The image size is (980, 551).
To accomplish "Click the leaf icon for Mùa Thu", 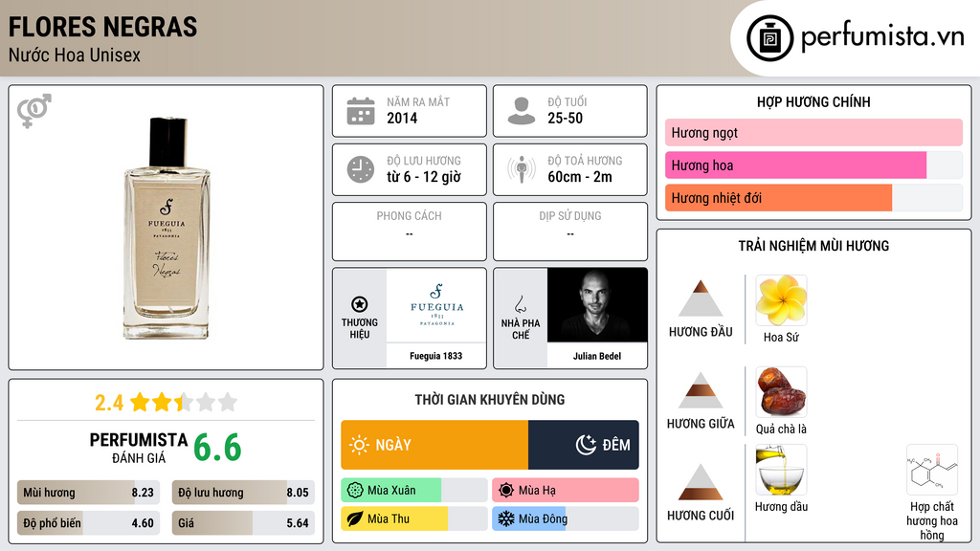I will [355, 518].
